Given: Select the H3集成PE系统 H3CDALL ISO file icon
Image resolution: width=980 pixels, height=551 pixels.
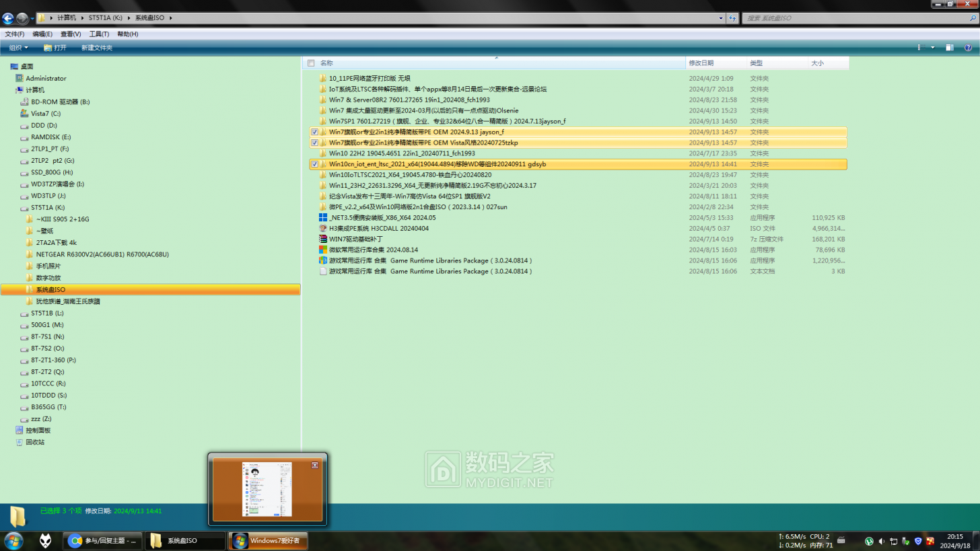Looking at the screenshot, I should 322,229.
